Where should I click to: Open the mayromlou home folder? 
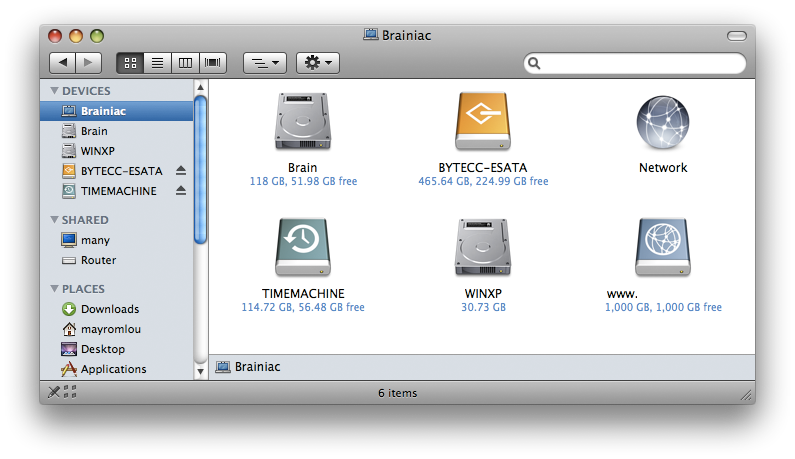[117, 329]
